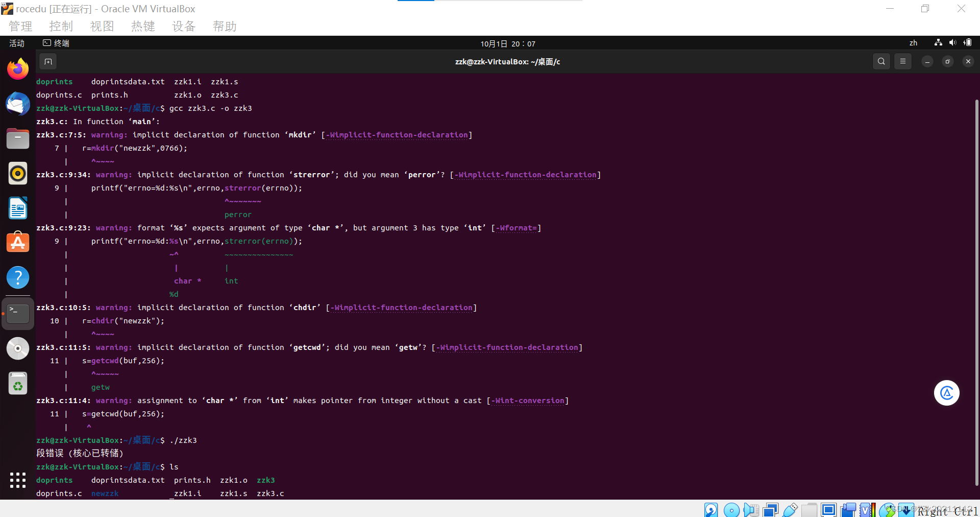Open Firefox from the Ubuntu dock
This screenshot has width=980, height=517.
[x=18, y=69]
